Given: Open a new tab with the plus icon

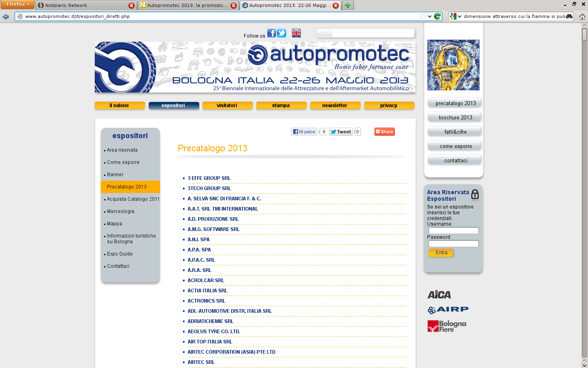Looking at the screenshot, I should (x=347, y=5).
